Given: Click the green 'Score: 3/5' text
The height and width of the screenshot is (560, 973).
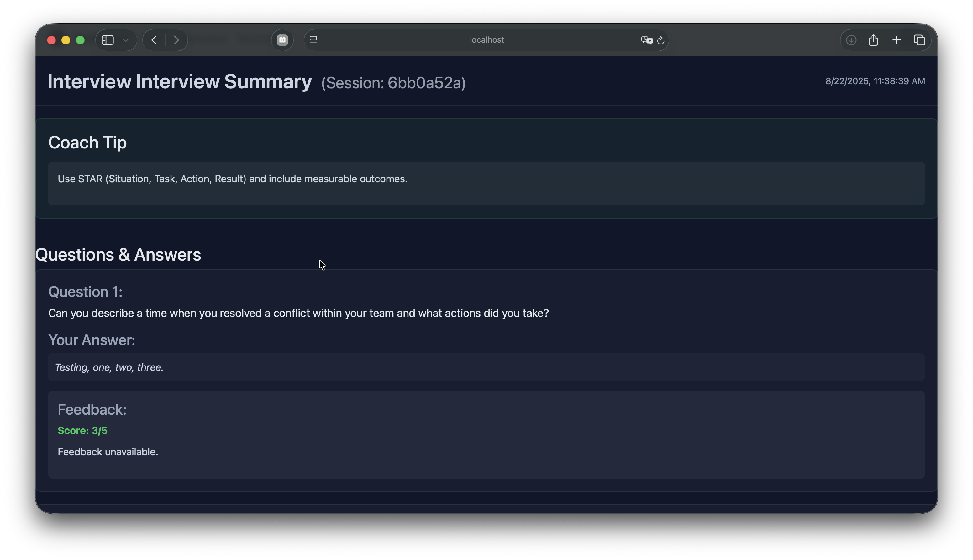Looking at the screenshot, I should click(82, 431).
